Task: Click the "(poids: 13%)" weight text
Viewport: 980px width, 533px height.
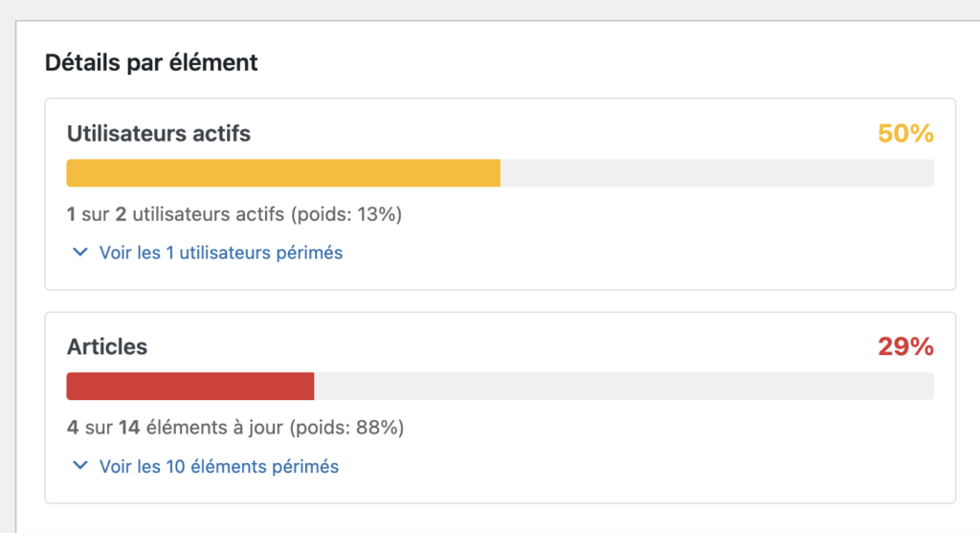Action: point(345,214)
